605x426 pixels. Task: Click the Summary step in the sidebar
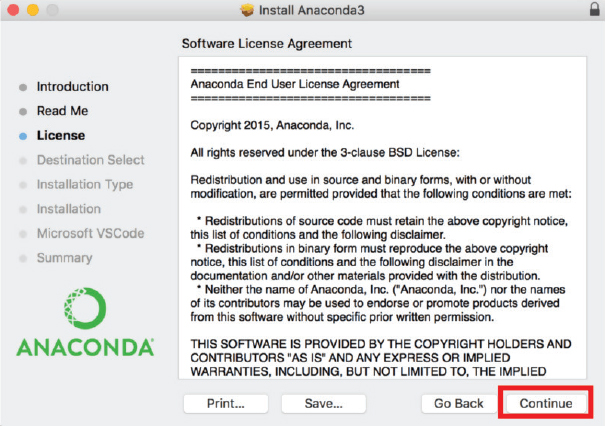[64, 258]
